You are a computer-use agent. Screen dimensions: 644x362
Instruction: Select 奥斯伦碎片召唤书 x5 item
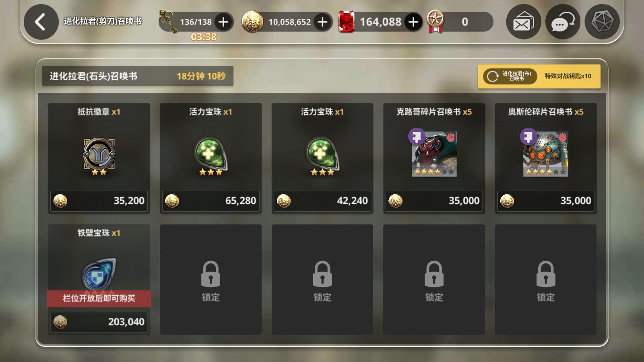tap(546, 158)
